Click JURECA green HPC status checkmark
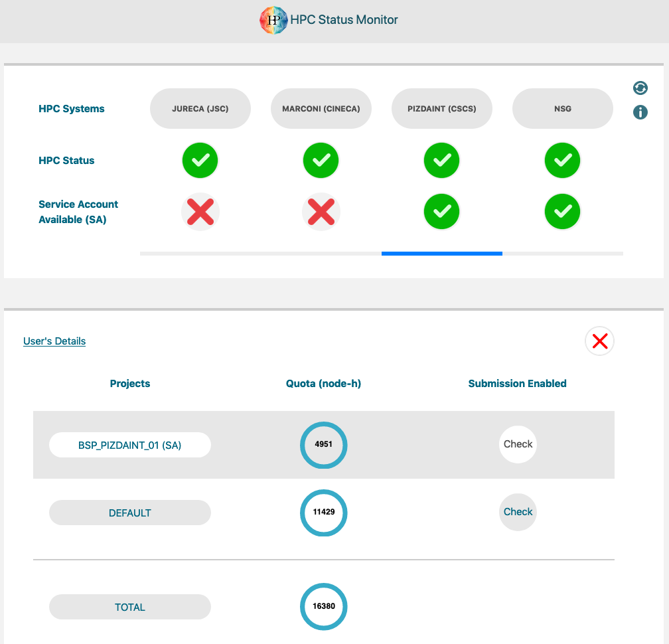This screenshot has height=644, width=669. click(x=200, y=161)
